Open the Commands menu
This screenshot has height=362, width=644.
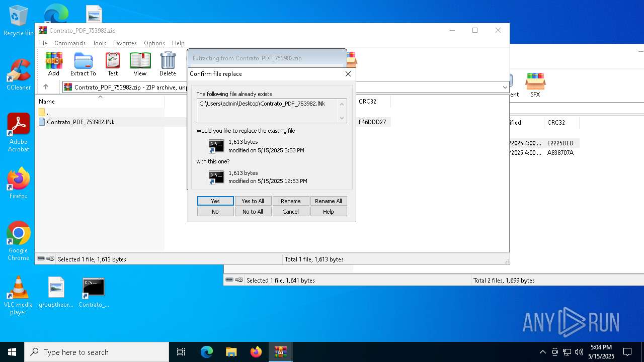coord(70,43)
